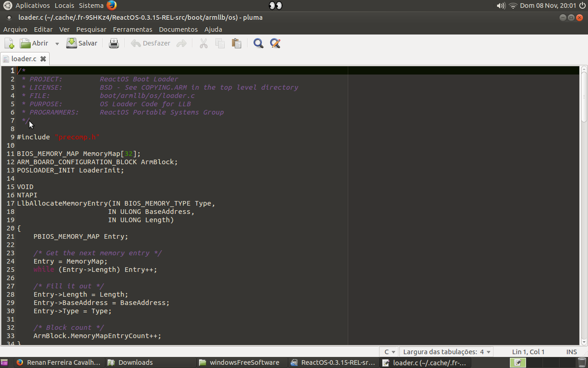Click the line Entry->Type = Type;
The height and width of the screenshot is (368, 588).
tap(73, 311)
